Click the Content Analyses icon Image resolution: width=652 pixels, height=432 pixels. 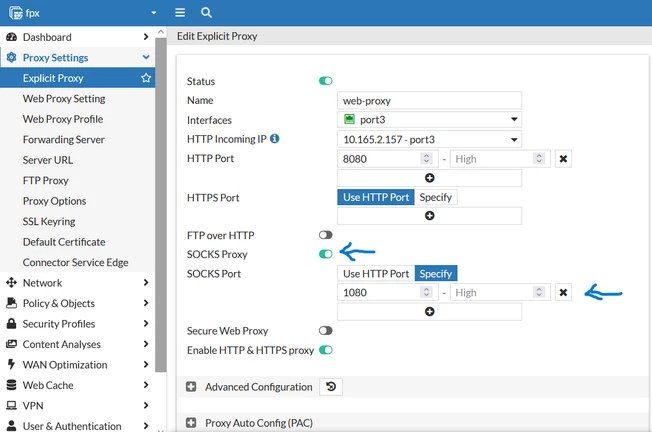[x=12, y=344]
